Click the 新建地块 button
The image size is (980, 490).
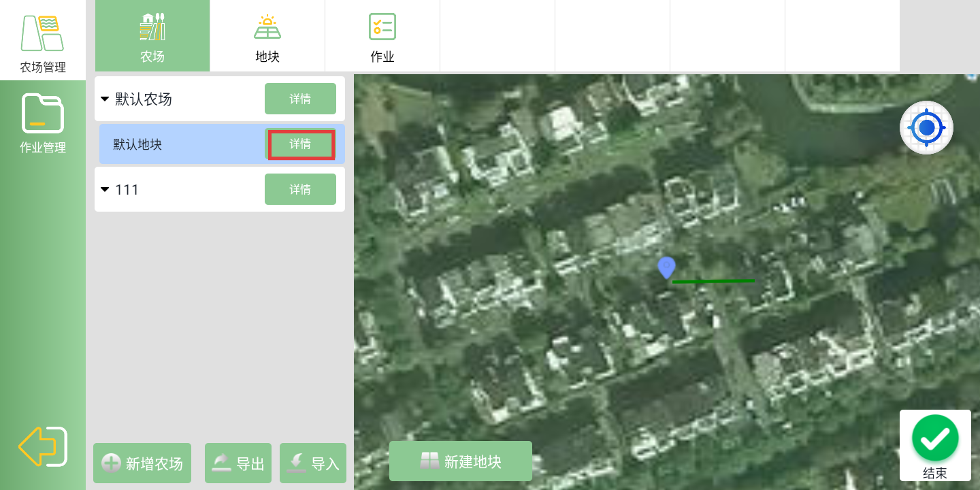coord(461,461)
